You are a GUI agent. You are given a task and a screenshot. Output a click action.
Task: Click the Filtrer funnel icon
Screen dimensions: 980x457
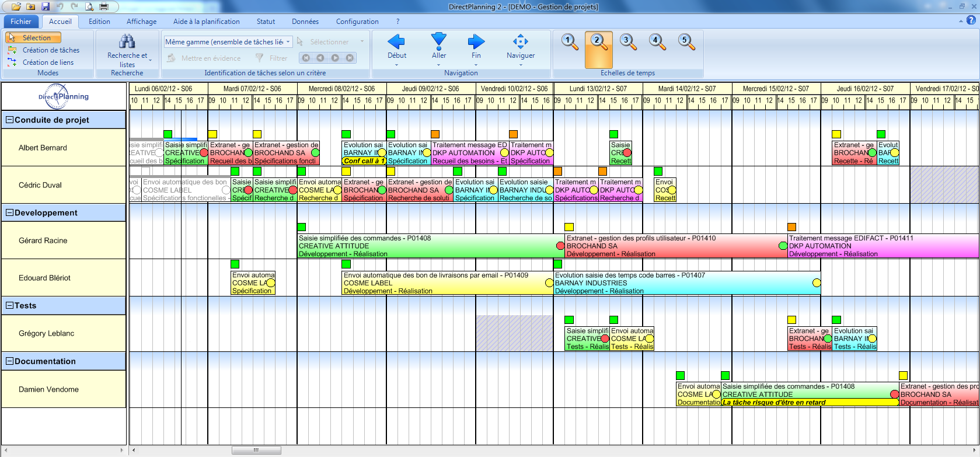point(259,58)
